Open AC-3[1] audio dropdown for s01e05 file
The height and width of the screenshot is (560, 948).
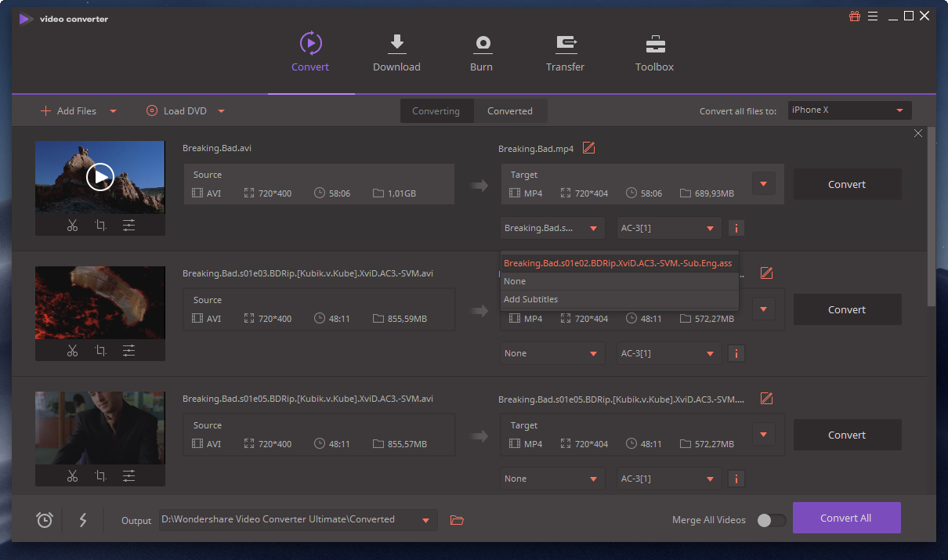click(668, 479)
